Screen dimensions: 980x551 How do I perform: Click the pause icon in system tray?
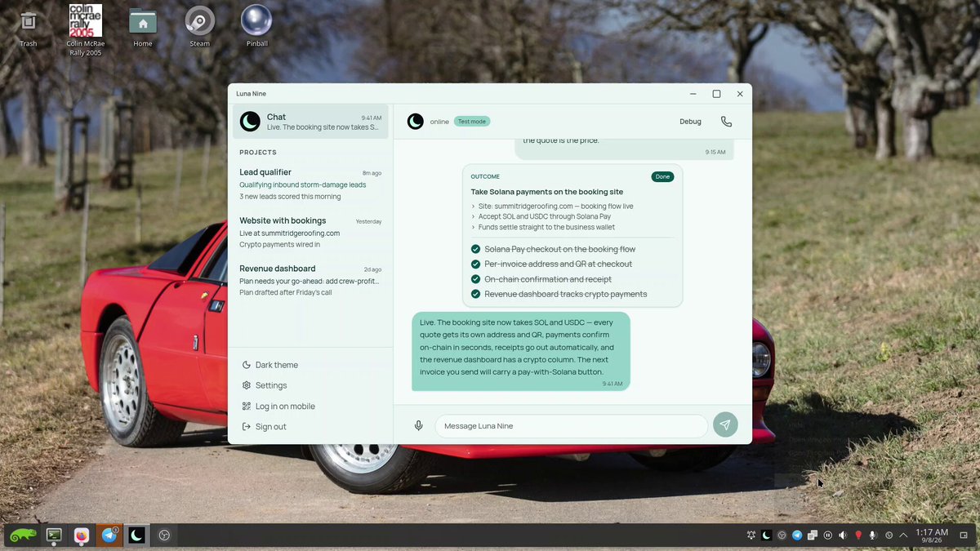[x=828, y=535]
